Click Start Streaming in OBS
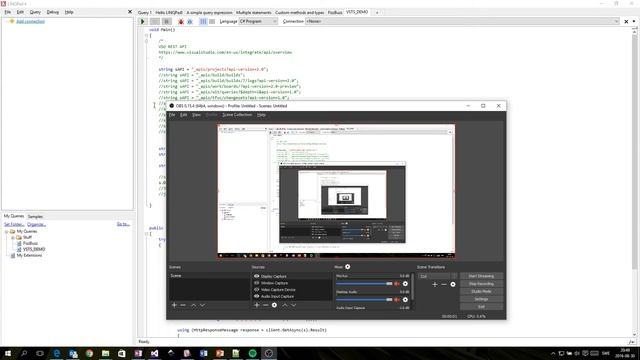640x360 pixels. 481,276
